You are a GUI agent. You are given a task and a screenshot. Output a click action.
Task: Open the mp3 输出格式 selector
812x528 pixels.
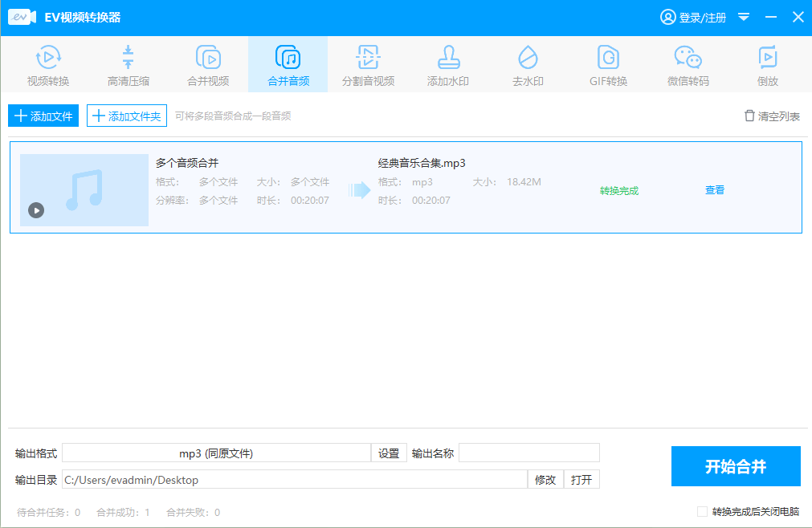click(217, 453)
